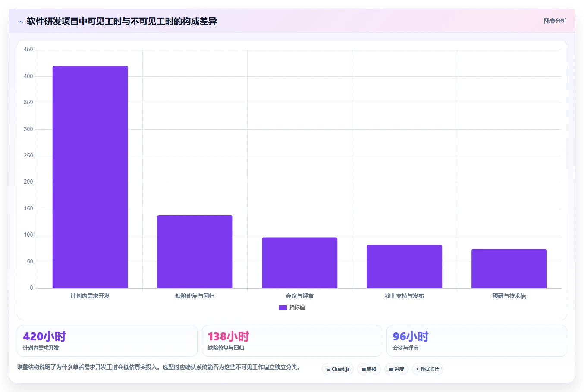The width and height of the screenshot is (584, 392).
Task: Click y-axis value 350
Action: (x=28, y=103)
